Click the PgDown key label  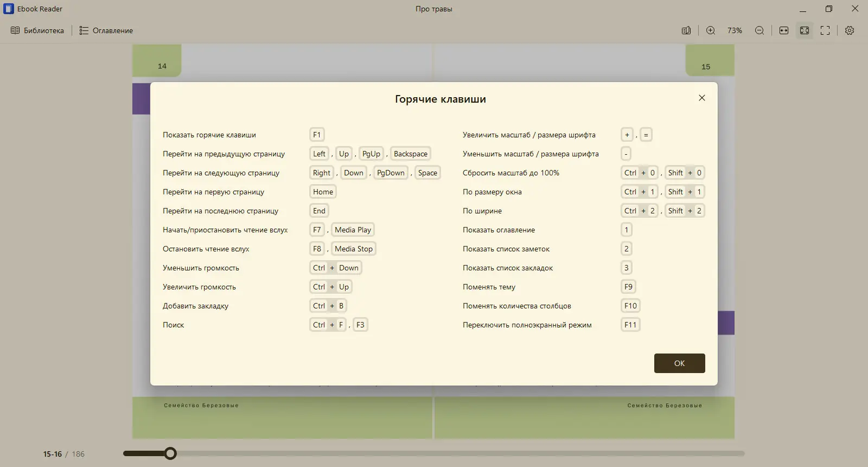coord(391,173)
